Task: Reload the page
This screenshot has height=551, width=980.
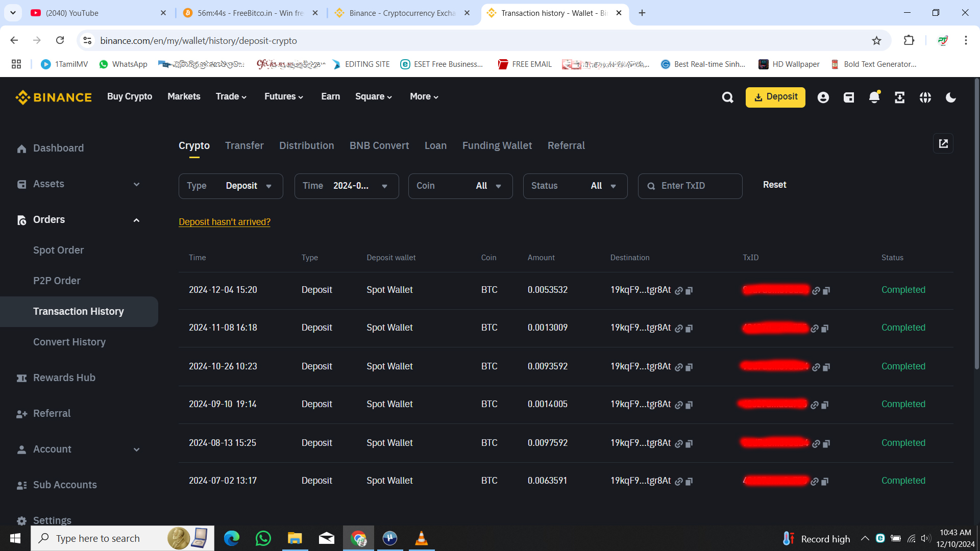Action: [60, 40]
